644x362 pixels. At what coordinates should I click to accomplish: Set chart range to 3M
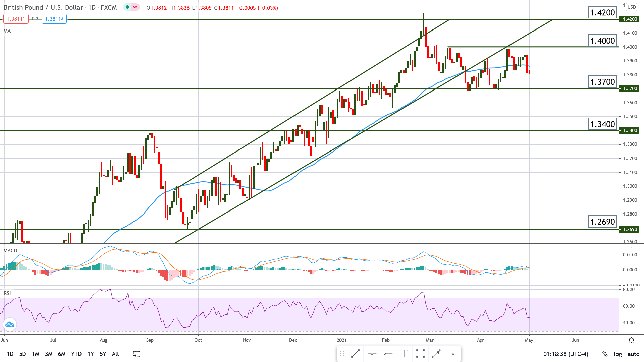click(49, 354)
